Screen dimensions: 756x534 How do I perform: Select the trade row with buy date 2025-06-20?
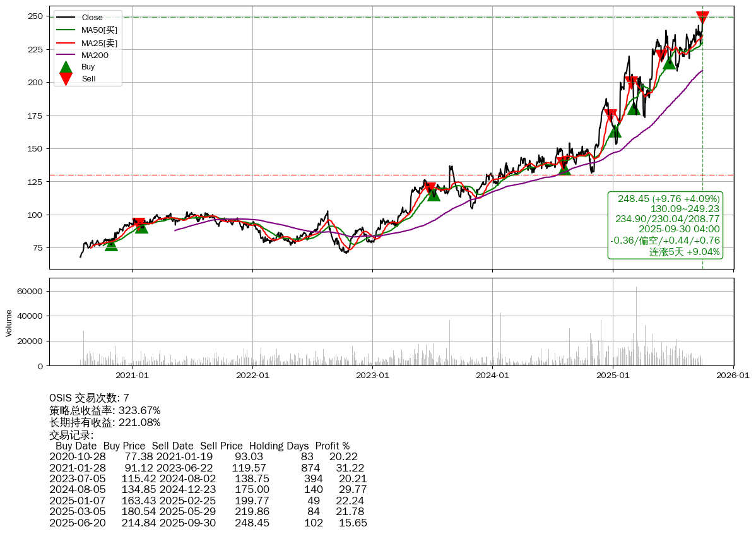tap(208, 523)
